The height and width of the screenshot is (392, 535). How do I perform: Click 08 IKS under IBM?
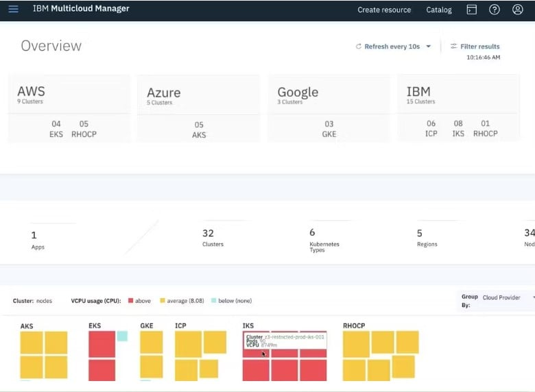(x=458, y=129)
